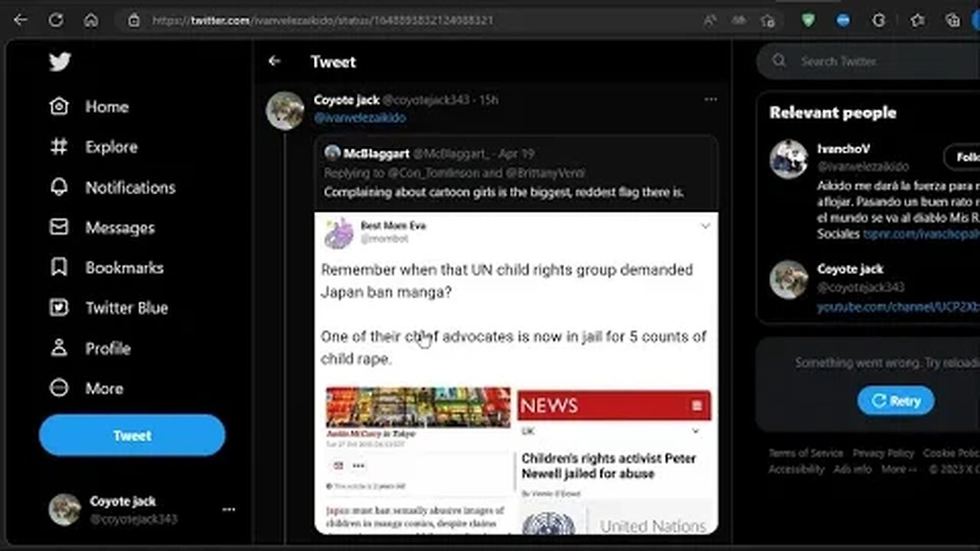The width and height of the screenshot is (980, 551).
Task: Open Coyote jack avatar in Relevant people
Action: 789,279
